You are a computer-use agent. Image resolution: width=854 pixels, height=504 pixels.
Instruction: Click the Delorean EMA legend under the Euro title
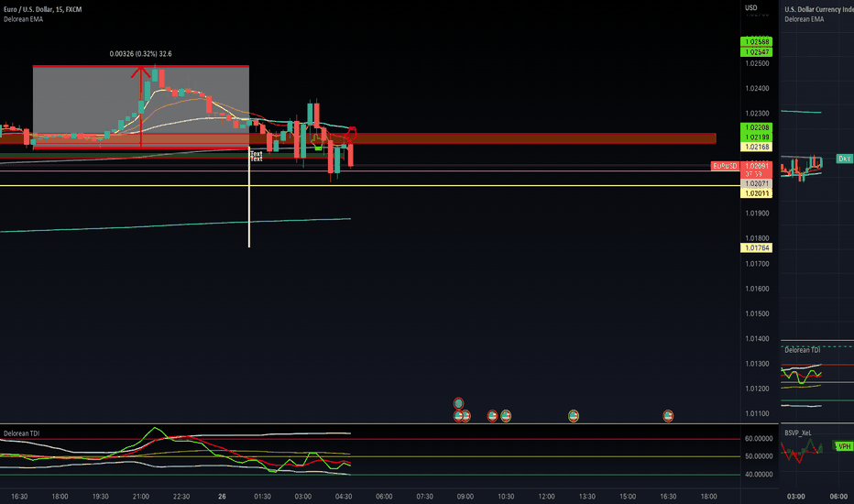coord(24,19)
